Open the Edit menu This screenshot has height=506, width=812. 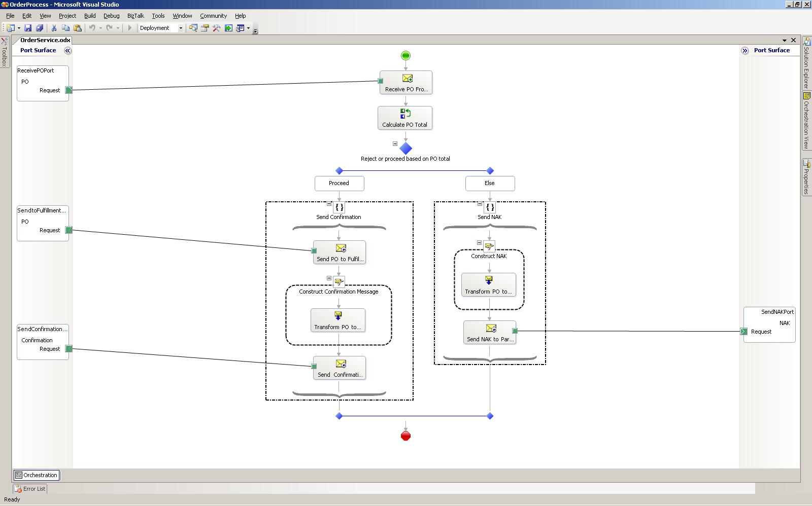click(27, 16)
